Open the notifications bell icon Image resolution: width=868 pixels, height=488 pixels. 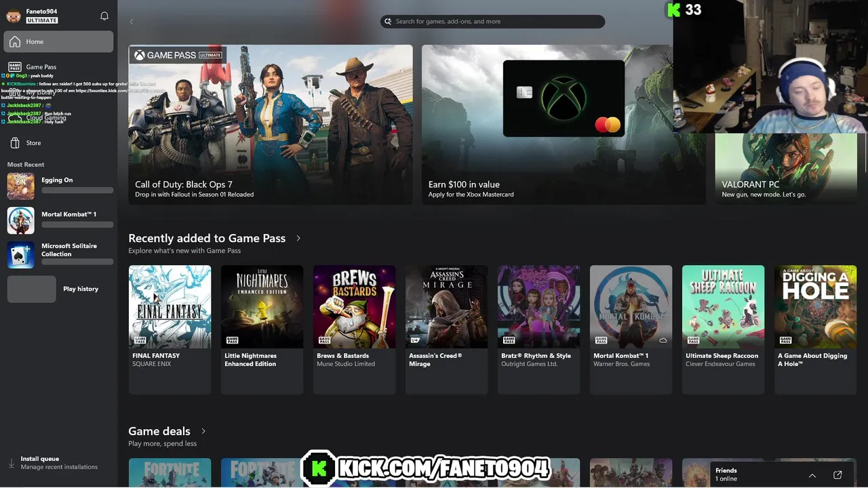(x=104, y=16)
